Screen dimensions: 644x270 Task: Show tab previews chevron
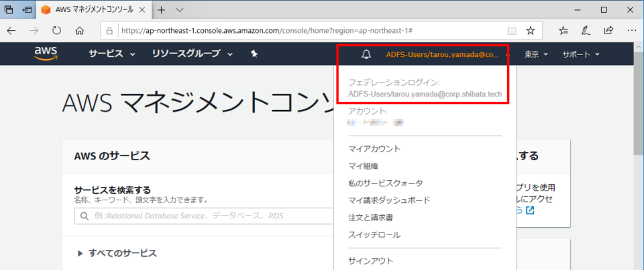tap(180, 10)
